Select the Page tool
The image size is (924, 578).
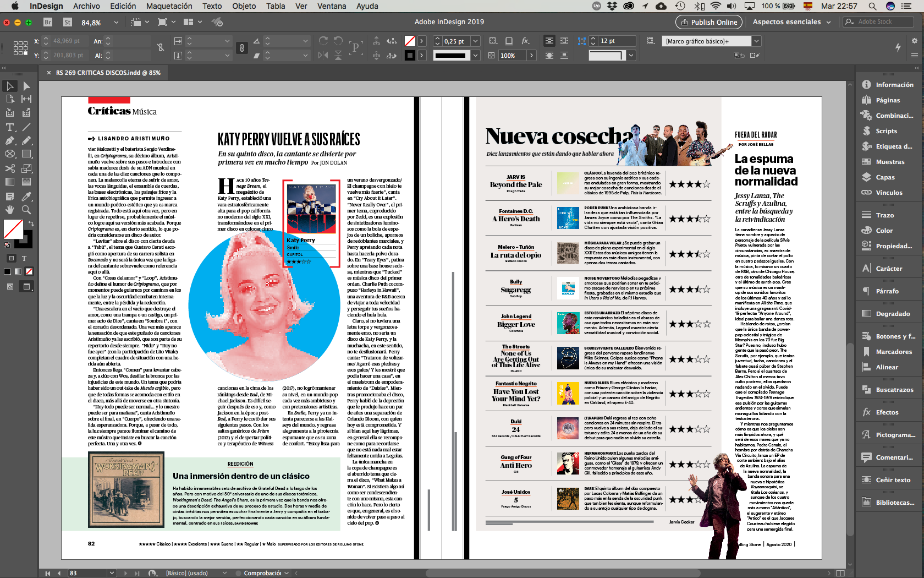[10, 99]
